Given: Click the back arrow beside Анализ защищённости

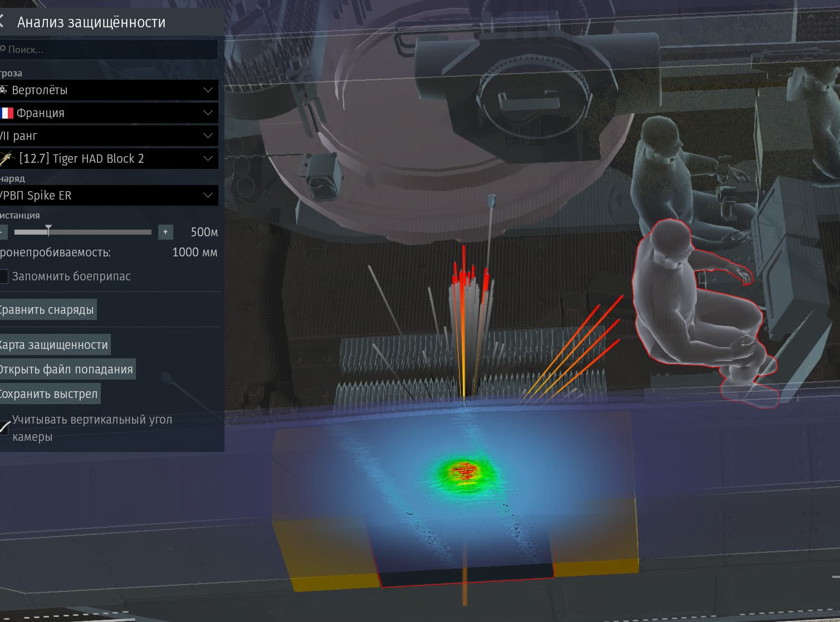Looking at the screenshot, I should coord(2,22).
